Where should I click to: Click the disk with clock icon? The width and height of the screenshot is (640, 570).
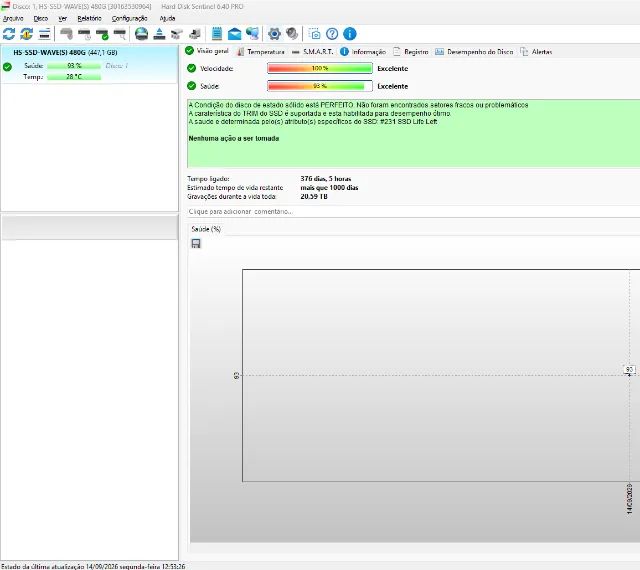click(84, 34)
